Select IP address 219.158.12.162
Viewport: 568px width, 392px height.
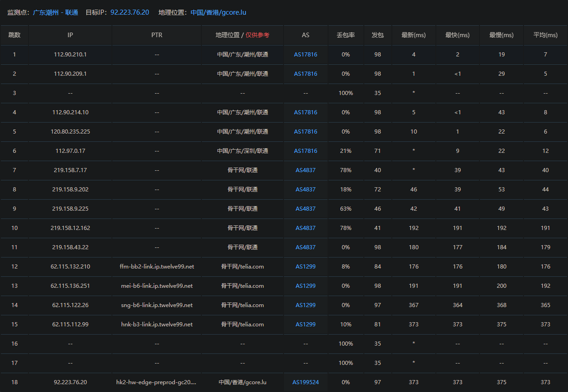pyautogui.click(x=70, y=228)
